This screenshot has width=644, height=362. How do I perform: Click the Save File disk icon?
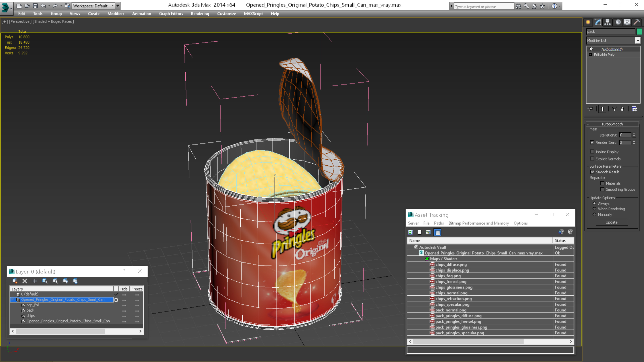[35, 6]
